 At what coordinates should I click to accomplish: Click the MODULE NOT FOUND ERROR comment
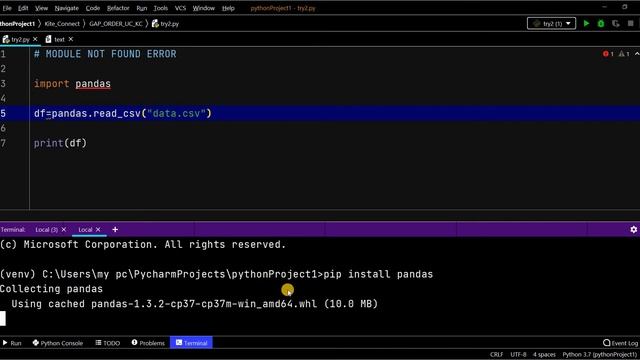click(105, 54)
